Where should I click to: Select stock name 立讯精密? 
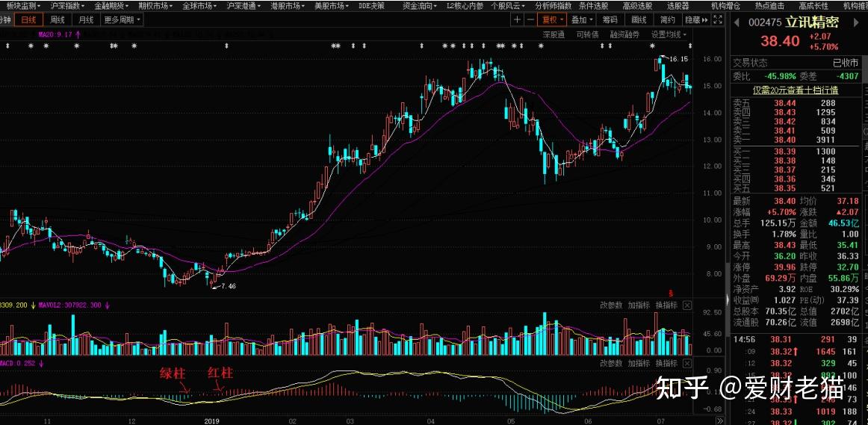(x=813, y=22)
